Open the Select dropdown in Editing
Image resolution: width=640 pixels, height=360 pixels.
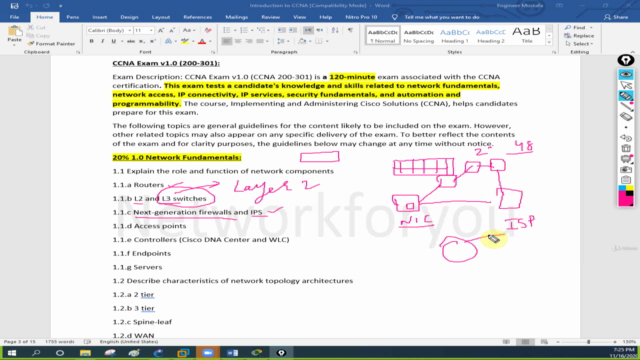(x=580, y=44)
